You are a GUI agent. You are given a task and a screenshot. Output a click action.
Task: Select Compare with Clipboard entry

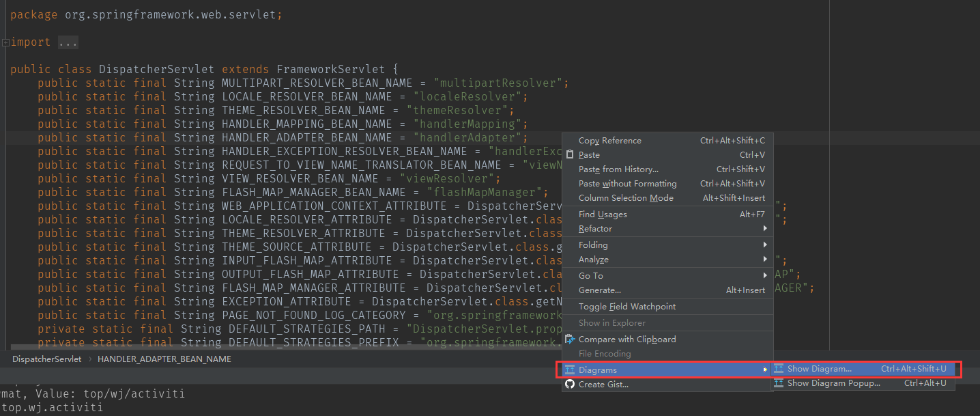(667, 339)
